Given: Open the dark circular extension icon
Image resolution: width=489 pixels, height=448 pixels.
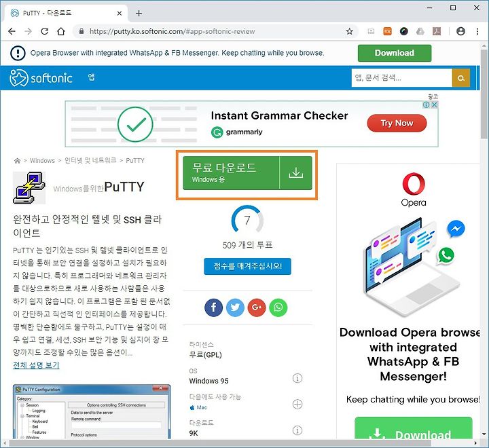Looking at the screenshot, I should (x=404, y=31).
